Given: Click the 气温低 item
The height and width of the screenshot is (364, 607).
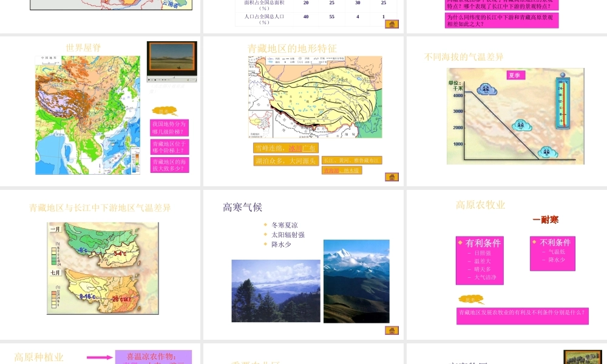Looking at the screenshot, I should pos(557,252).
